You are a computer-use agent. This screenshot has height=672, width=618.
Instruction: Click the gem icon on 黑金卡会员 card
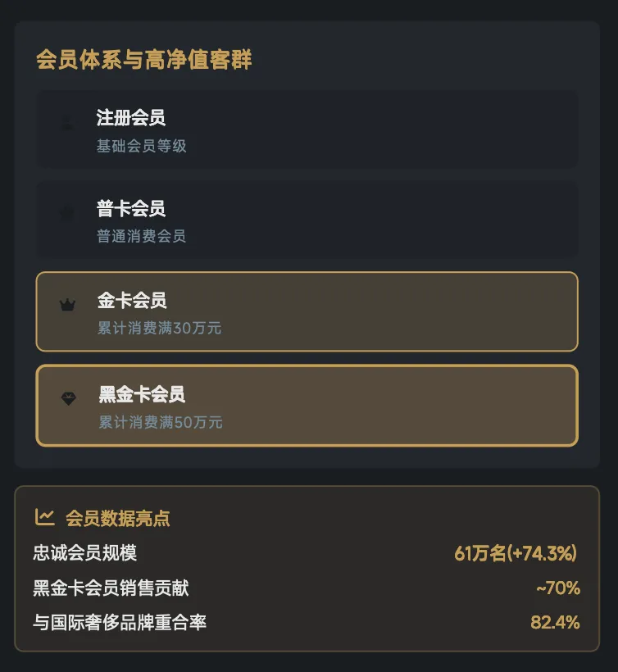pos(69,398)
